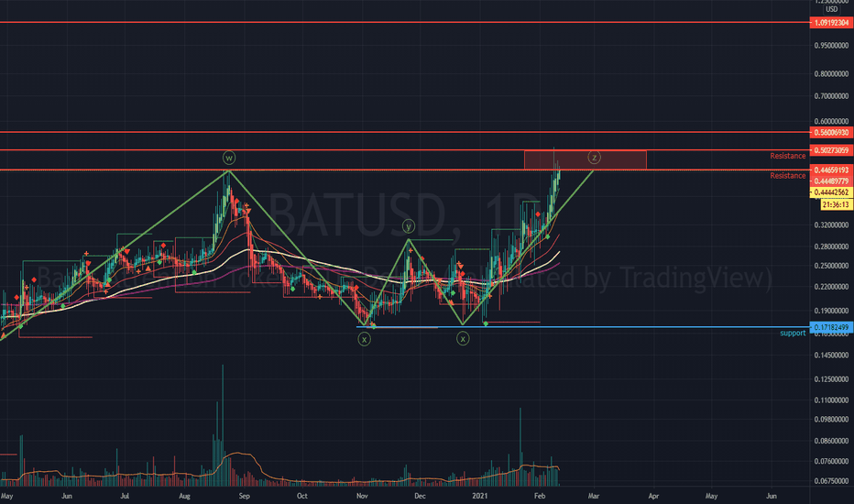Click the 0.12500000 price axis tick
This screenshot has width=854, height=504.
832,379
